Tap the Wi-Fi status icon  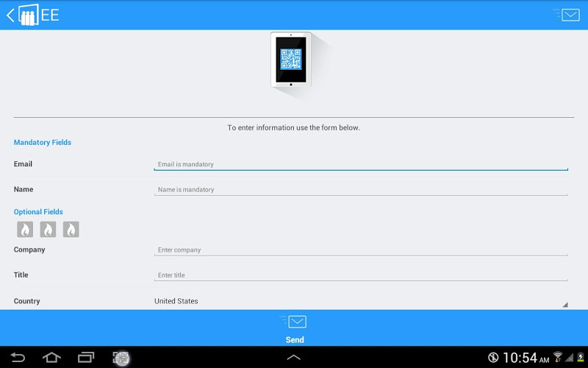(x=558, y=357)
